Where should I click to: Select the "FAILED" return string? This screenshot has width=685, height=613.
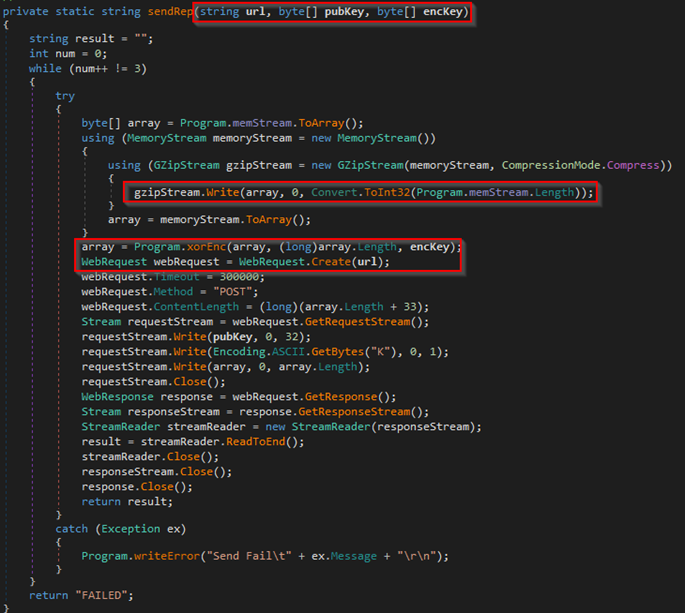pos(101,595)
